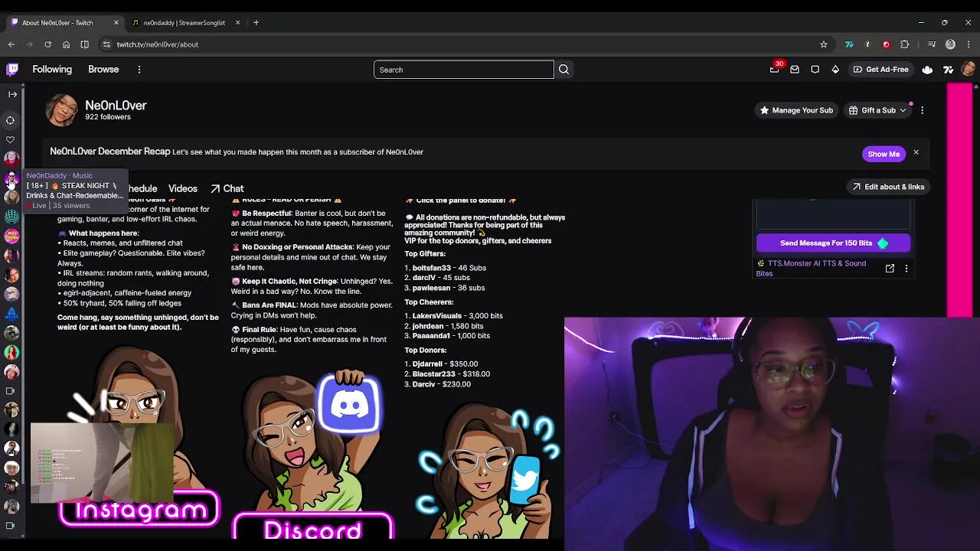
Task: Click the 922 followers text
Action: point(108,117)
